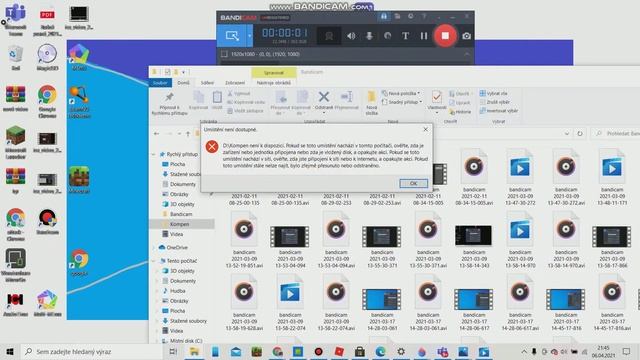
Task: Select file bandicam 2021-03-09 13-52-19-851.avi
Action: [x=244, y=240]
